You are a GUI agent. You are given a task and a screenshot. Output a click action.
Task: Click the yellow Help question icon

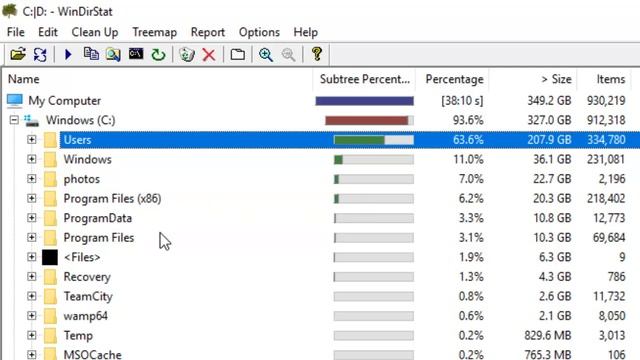(x=317, y=54)
